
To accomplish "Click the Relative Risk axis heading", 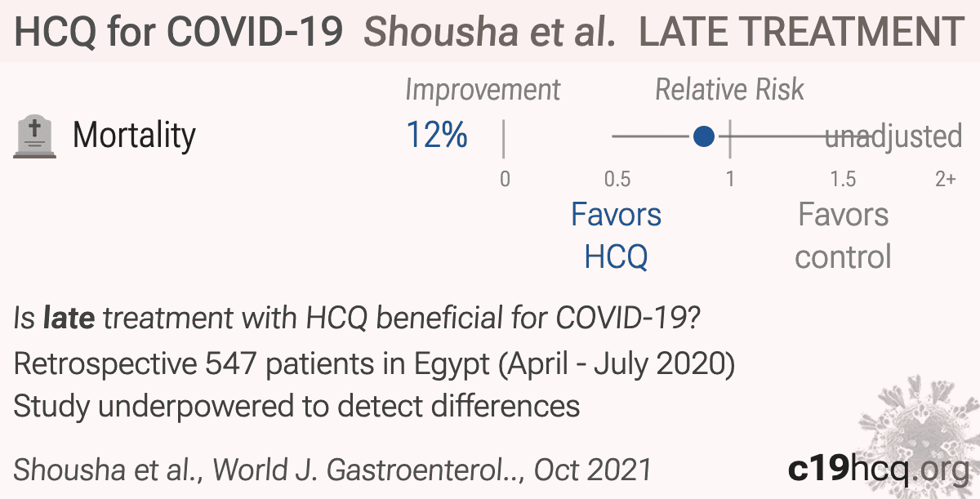I will point(729,90).
